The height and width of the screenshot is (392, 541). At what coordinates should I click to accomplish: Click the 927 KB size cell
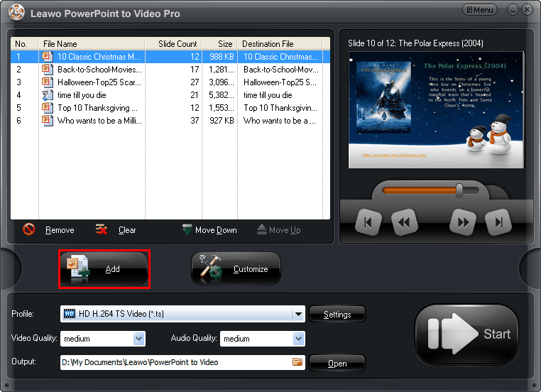[222, 121]
